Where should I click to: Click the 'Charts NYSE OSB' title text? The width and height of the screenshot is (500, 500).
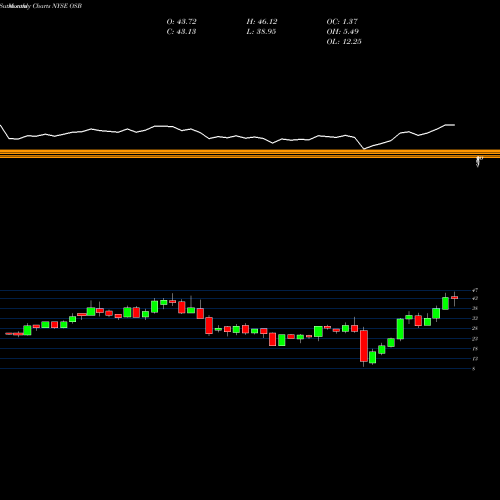tap(57, 6)
